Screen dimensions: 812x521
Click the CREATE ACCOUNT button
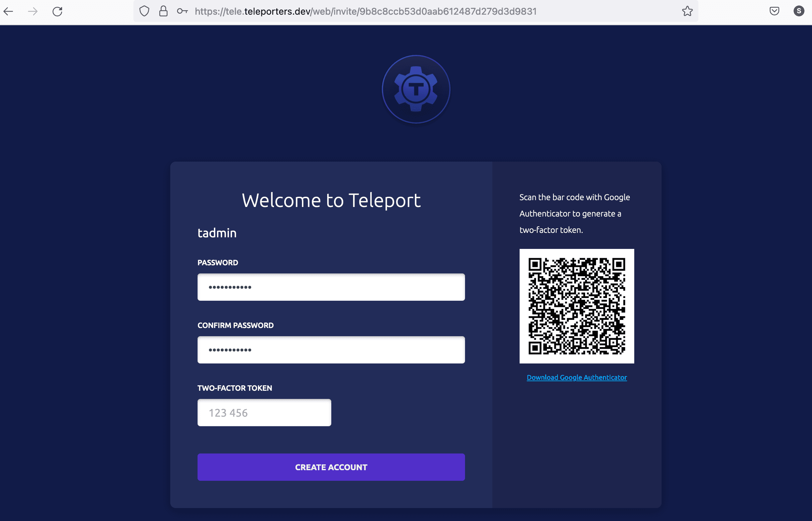tap(331, 467)
